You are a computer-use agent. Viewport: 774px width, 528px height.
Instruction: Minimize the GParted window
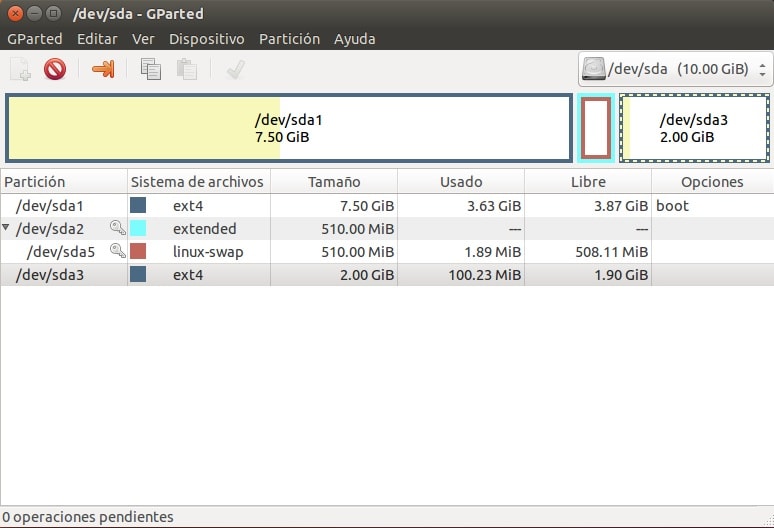click(x=34, y=13)
